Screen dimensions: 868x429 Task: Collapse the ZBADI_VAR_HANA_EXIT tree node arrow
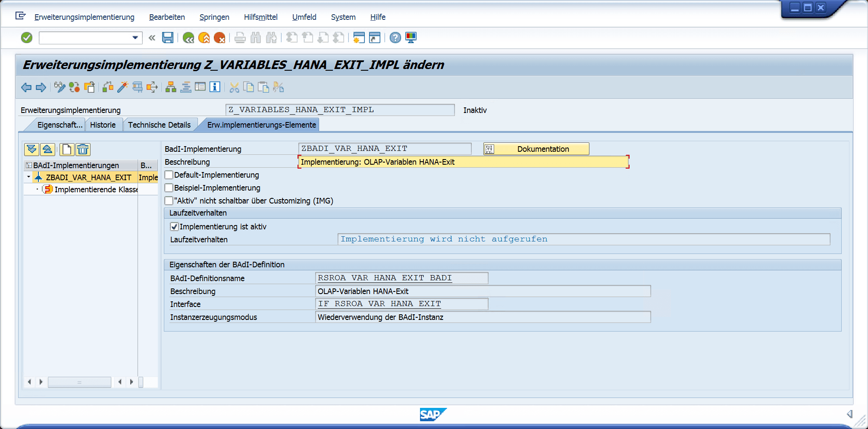coord(28,177)
